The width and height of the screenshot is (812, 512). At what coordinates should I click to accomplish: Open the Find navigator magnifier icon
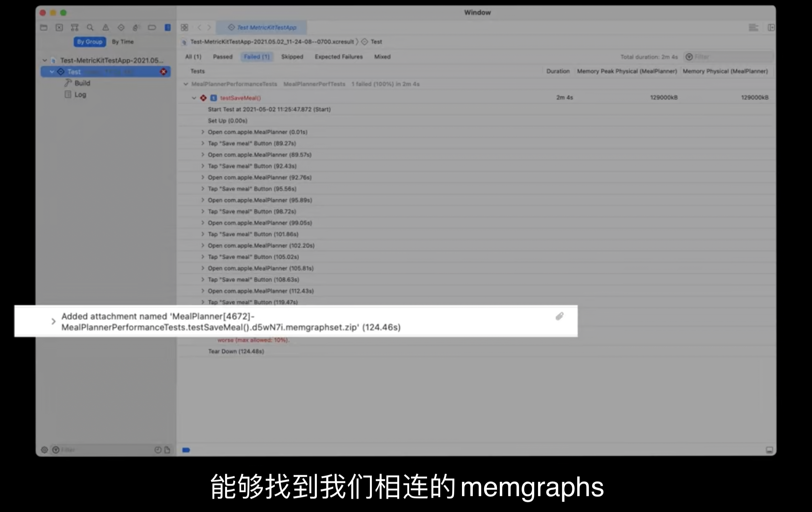point(90,27)
